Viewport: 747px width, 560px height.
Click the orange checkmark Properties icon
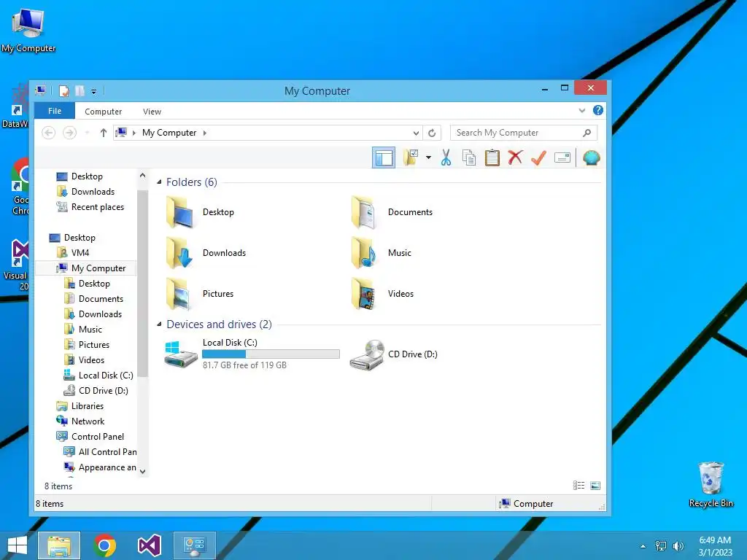point(539,157)
